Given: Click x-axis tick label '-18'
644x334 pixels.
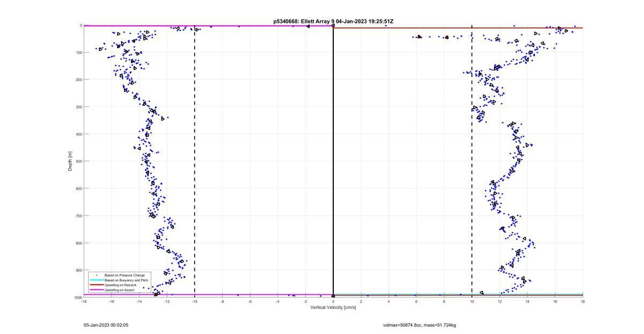Looking at the screenshot, I should [84, 301].
